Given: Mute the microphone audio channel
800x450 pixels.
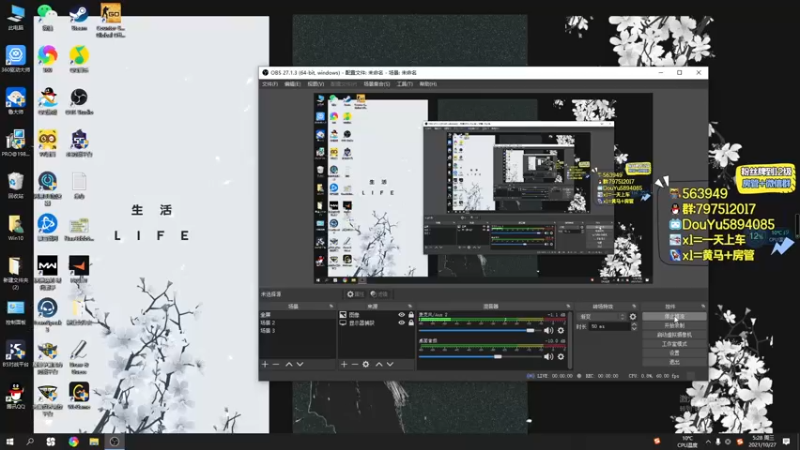Looking at the screenshot, I should tap(548, 331).
